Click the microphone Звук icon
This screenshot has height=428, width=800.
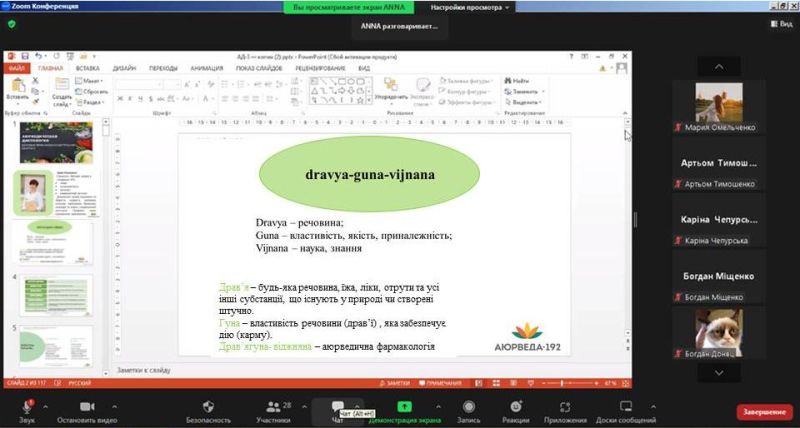(x=27, y=406)
